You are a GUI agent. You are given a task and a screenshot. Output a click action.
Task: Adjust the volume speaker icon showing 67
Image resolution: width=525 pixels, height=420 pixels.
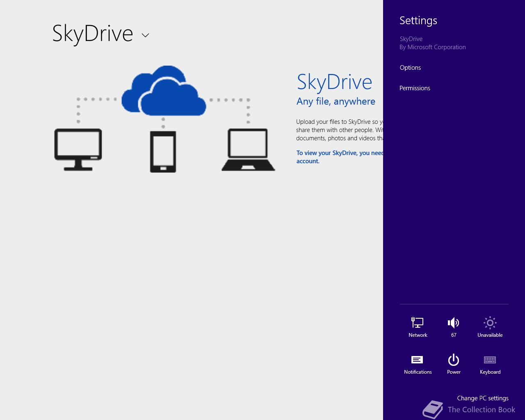454,327
